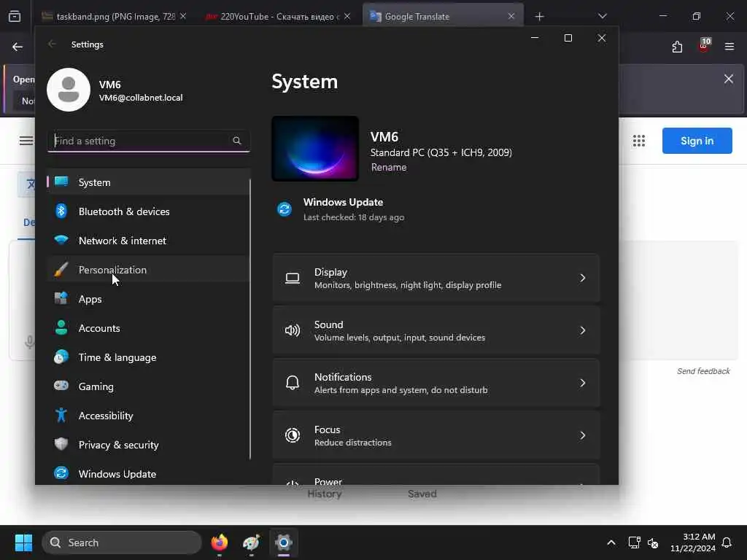
Task: Open the clock and date flyout
Action: pos(693,542)
